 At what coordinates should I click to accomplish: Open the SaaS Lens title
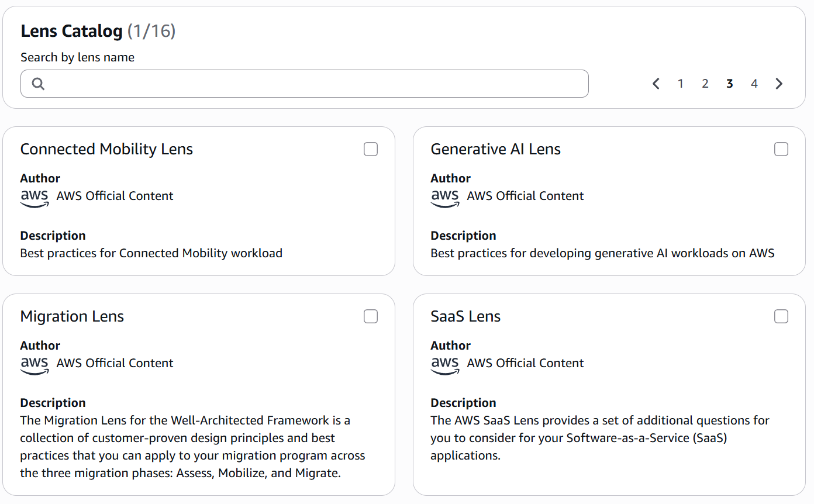point(465,316)
